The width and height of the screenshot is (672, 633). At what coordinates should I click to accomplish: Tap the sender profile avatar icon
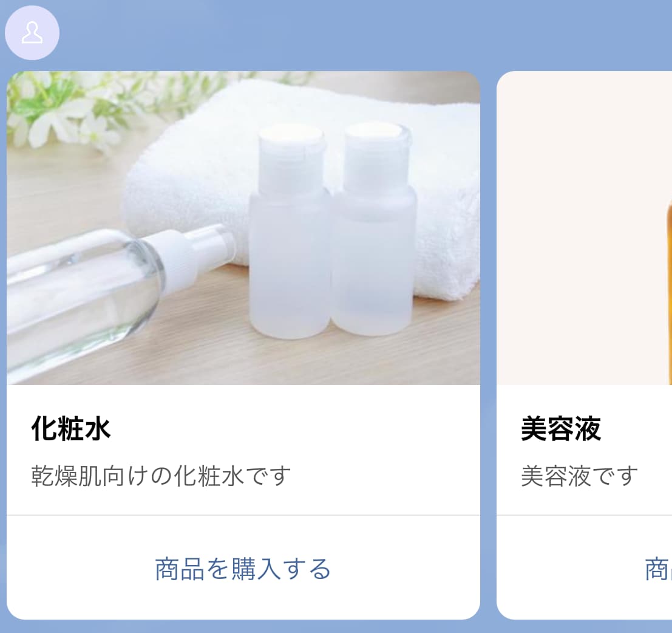(32, 33)
